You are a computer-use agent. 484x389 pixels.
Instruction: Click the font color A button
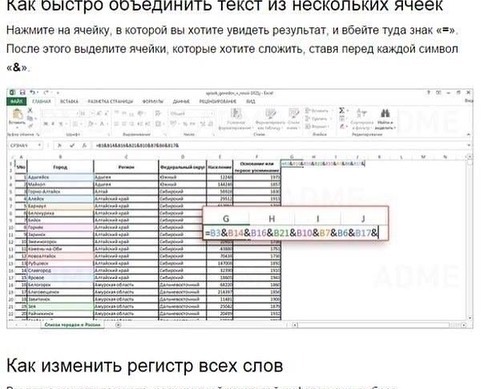(x=102, y=124)
